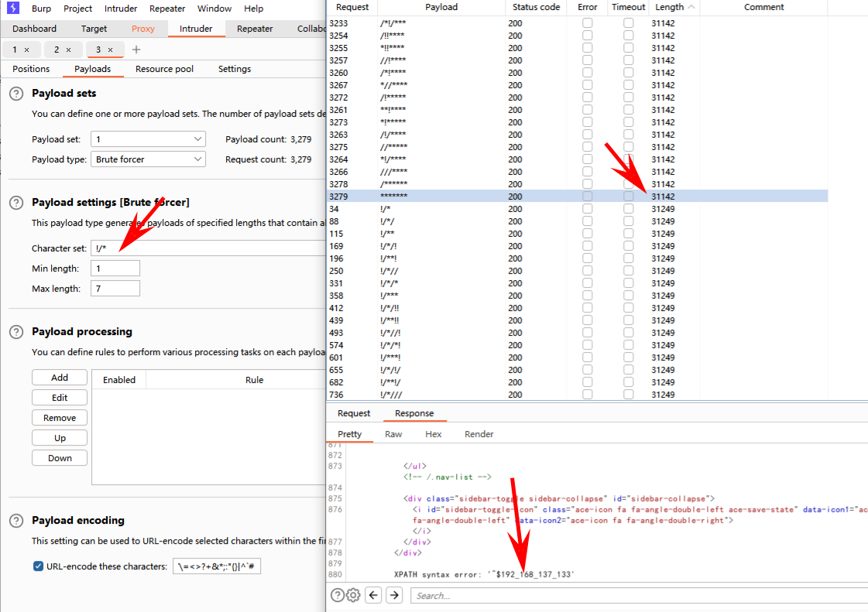Open Payload settings help icon
This screenshot has width=868, height=612.
[x=16, y=203]
